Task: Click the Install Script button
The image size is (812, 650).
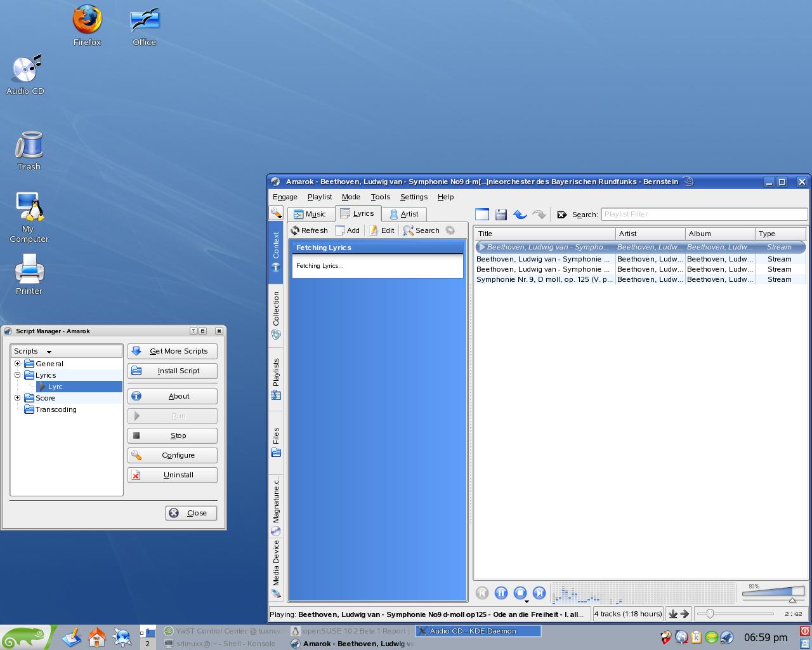Action: coord(173,371)
